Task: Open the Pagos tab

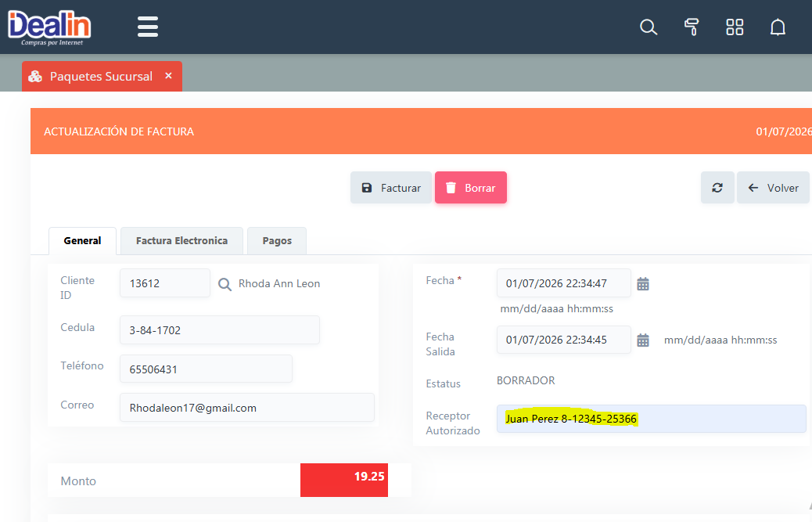Action: click(277, 240)
